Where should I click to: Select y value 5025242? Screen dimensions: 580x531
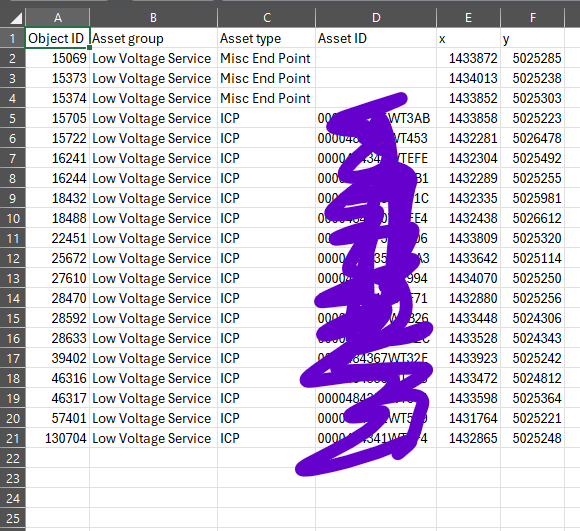click(533, 358)
